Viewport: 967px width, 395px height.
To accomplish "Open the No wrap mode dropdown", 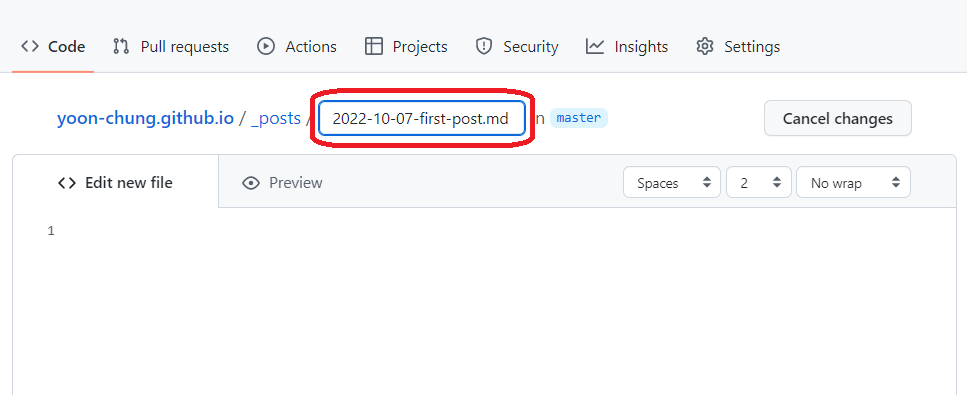I will pos(853,182).
